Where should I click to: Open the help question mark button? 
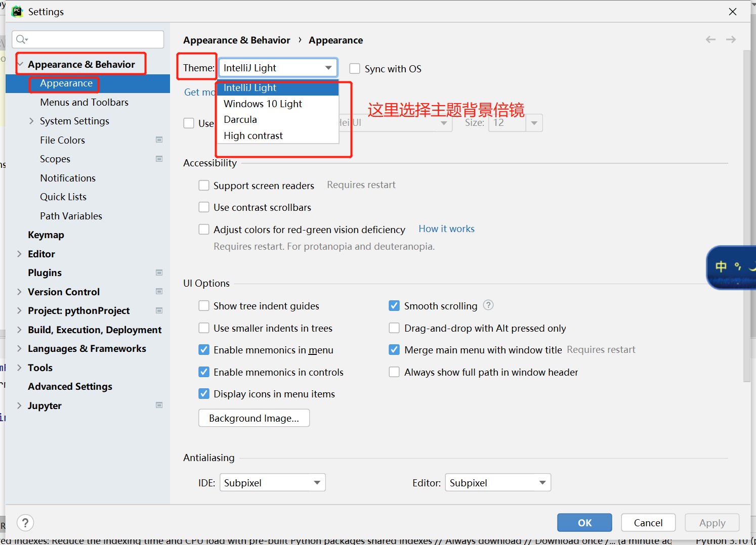(25, 522)
